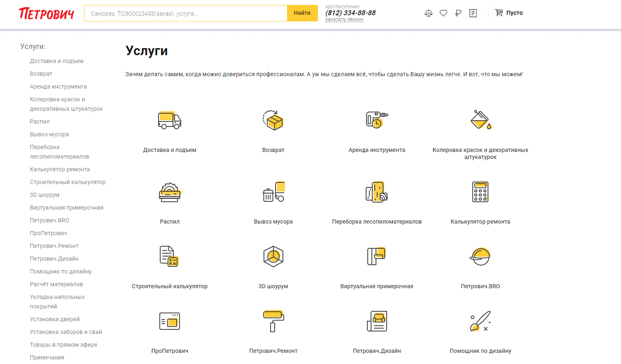The width and height of the screenshot is (621, 364).
Task: Select Примечания in sidebar
Action: [x=47, y=357]
